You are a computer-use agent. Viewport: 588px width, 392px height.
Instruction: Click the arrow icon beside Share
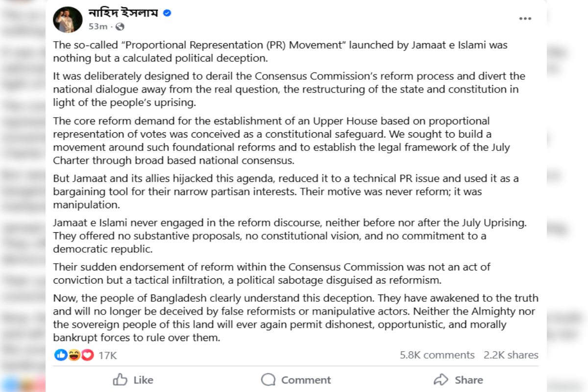441,380
